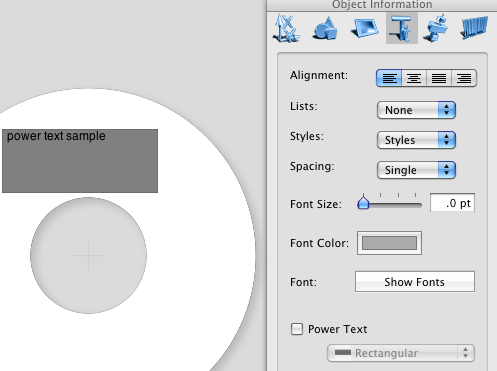Screen dimensions: 497x371
Task: Justify the text alignment
Action: pyautogui.click(x=439, y=78)
